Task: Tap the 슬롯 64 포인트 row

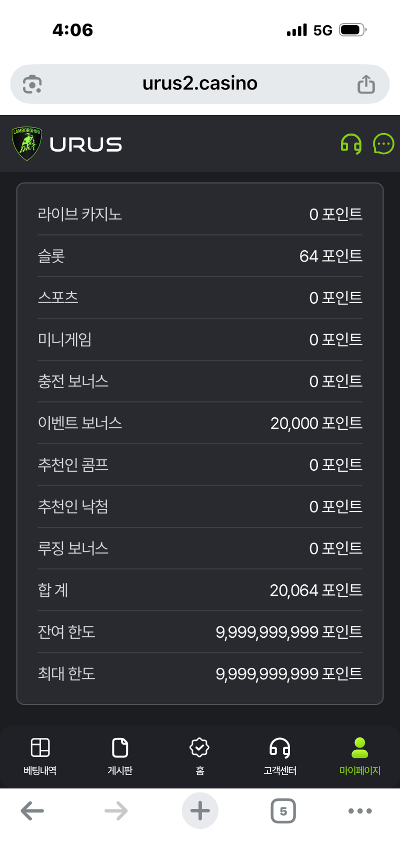Action: pos(200,256)
